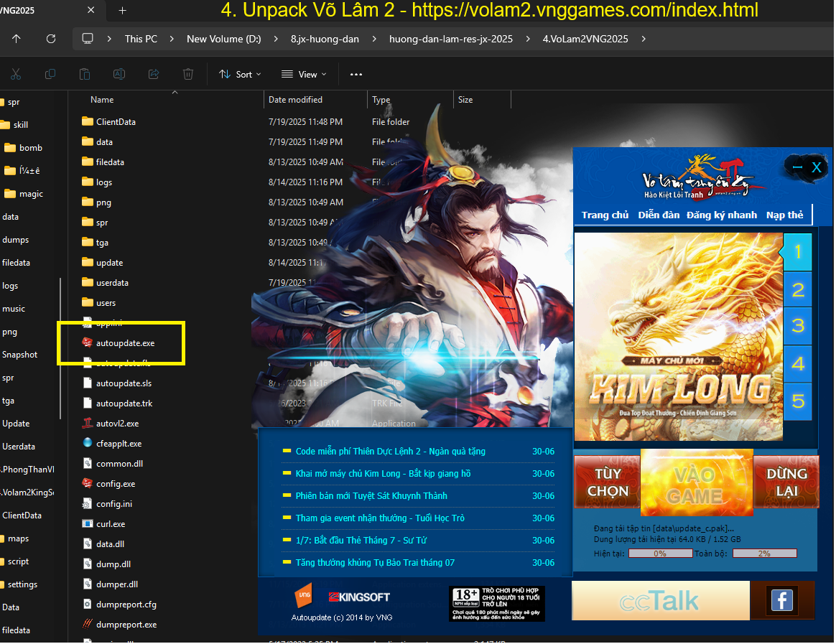Screen dimensions: 836x644
Task: Select banner slide number 3
Action: point(797,325)
